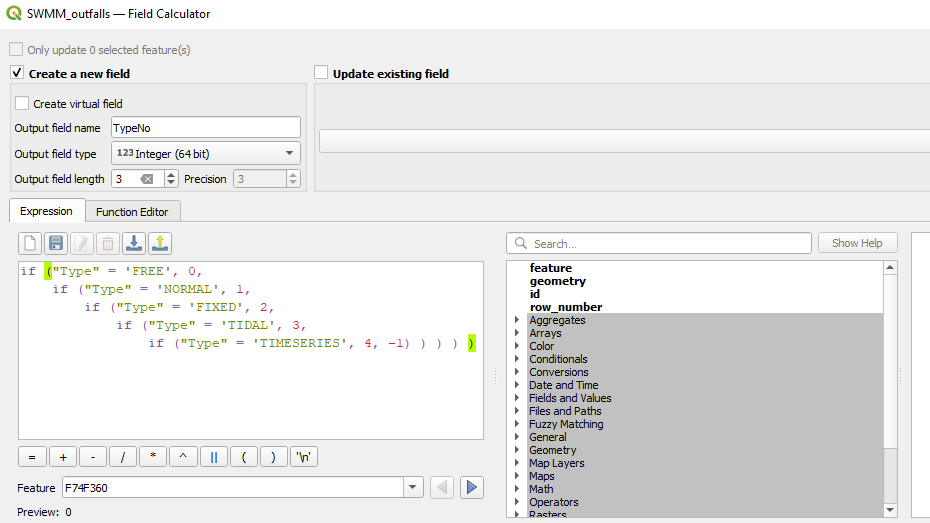Switch to the Function Editor tab

(132, 211)
